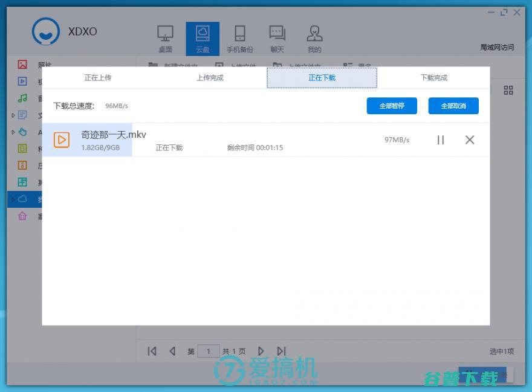Select the yellow B icon in sidebar
The width and height of the screenshot is (532, 392).
click(x=22, y=148)
